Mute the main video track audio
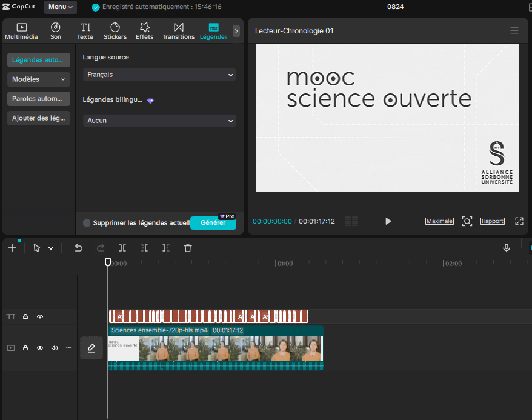 tap(55, 348)
